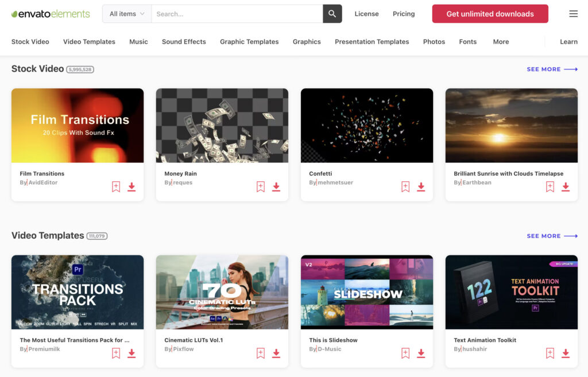Click the Text Animation Toolkit title
The width and height of the screenshot is (588, 377).
point(485,340)
